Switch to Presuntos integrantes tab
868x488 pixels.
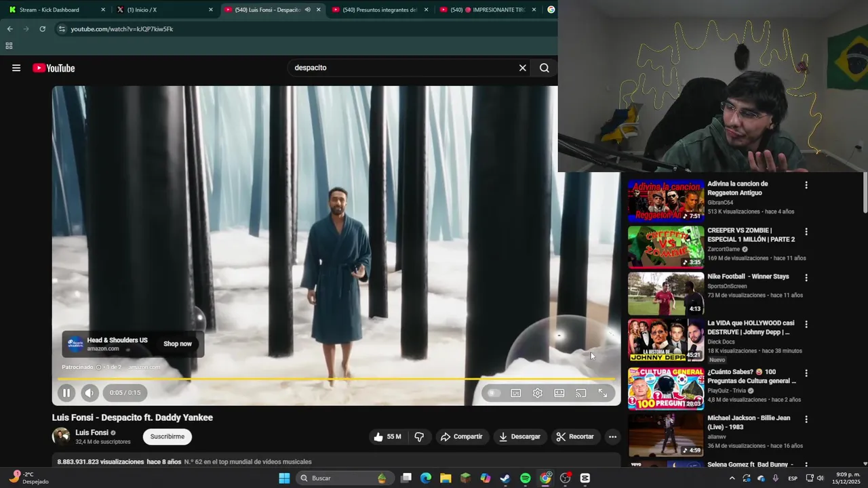coord(380,9)
